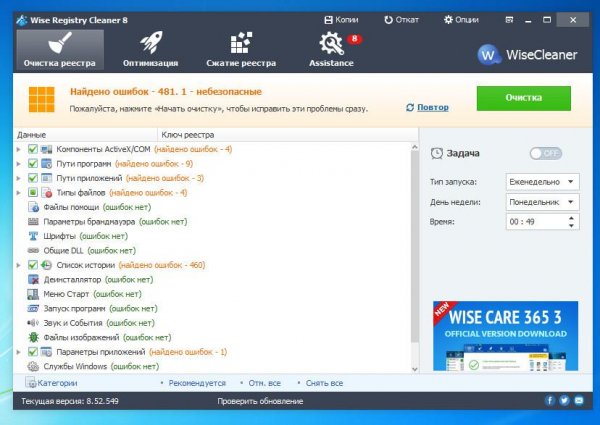Click the Ключ реестра column header
Image resolution: width=600 pixels, height=425 pixels.
click(x=288, y=135)
